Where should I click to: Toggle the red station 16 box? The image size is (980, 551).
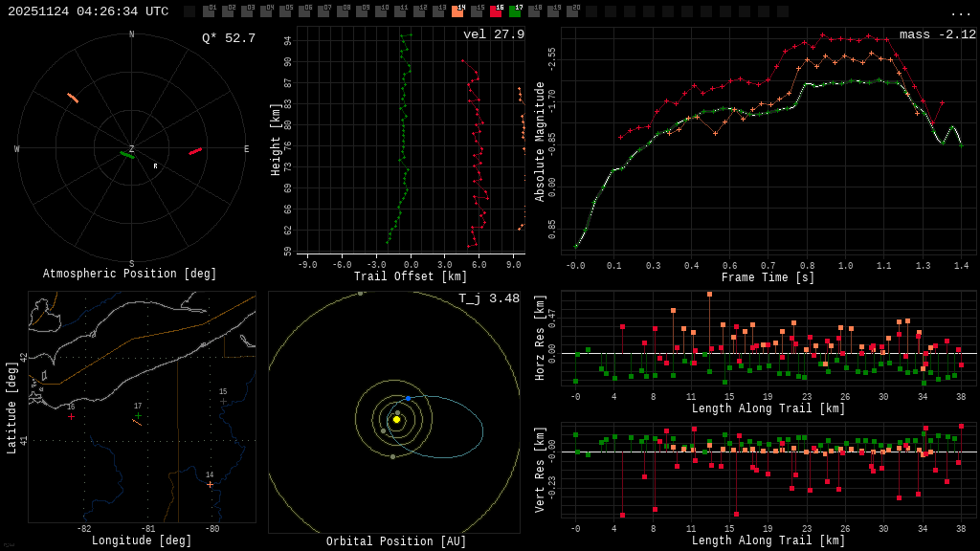(x=496, y=11)
